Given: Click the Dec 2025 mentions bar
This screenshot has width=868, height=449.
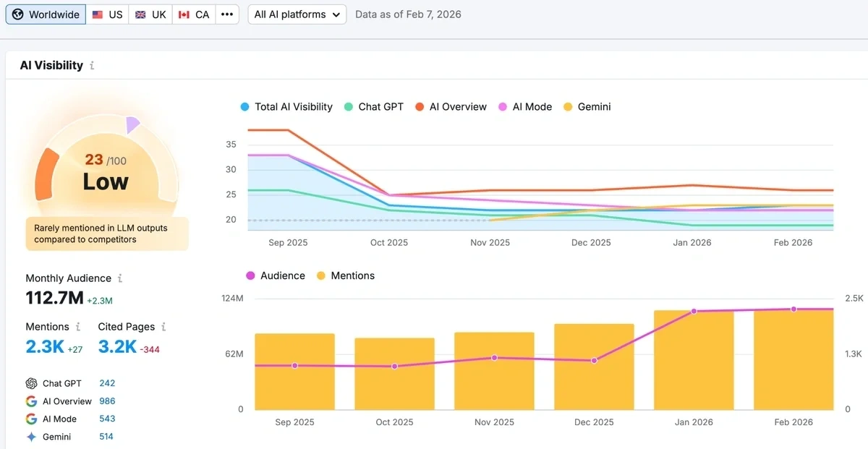Looking at the screenshot, I should coord(594,367).
